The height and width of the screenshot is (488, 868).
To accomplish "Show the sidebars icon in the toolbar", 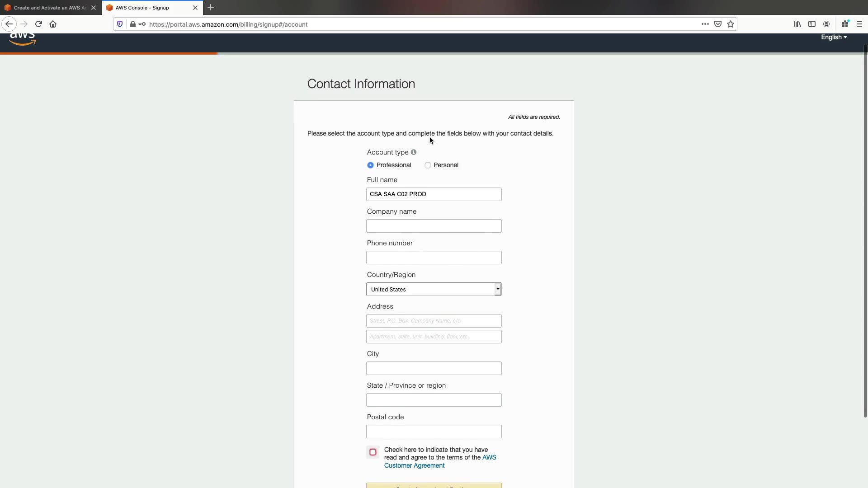I will (812, 24).
